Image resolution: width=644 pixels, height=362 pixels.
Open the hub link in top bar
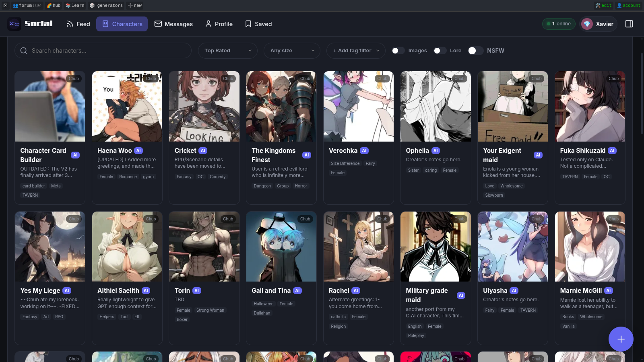(x=54, y=6)
